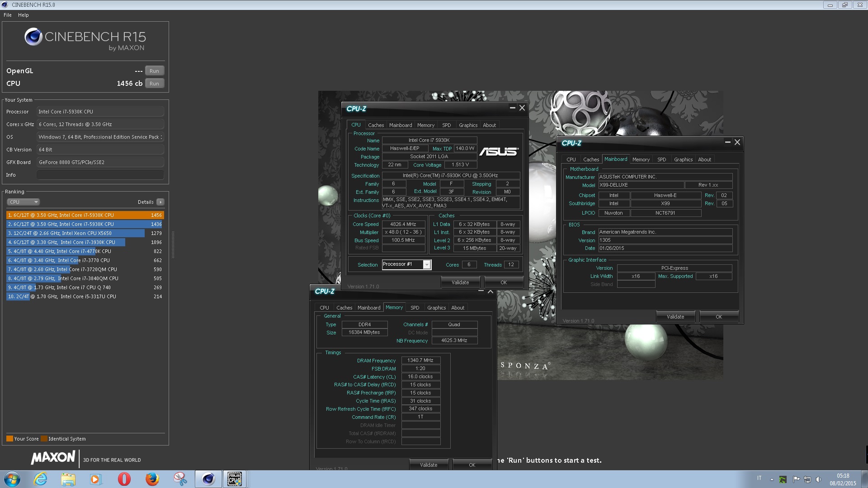868x488 pixels.
Task: Close the CPU-Z processor window
Action: [x=522, y=108]
